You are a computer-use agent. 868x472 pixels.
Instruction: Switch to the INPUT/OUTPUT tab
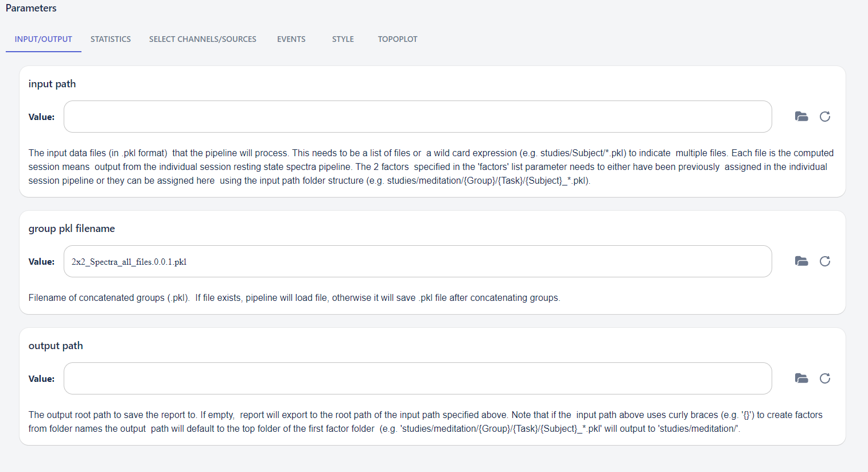[44, 39]
